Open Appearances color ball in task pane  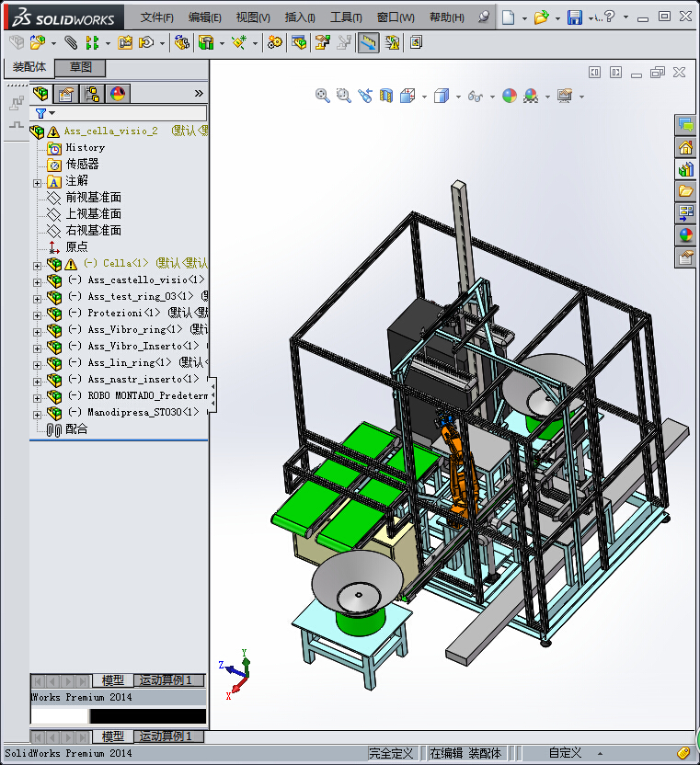click(x=685, y=235)
